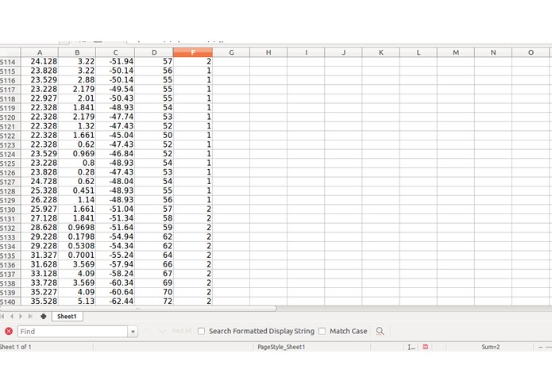Click Sum=2 in the status bar
The image size is (552, 392).
pyautogui.click(x=490, y=347)
